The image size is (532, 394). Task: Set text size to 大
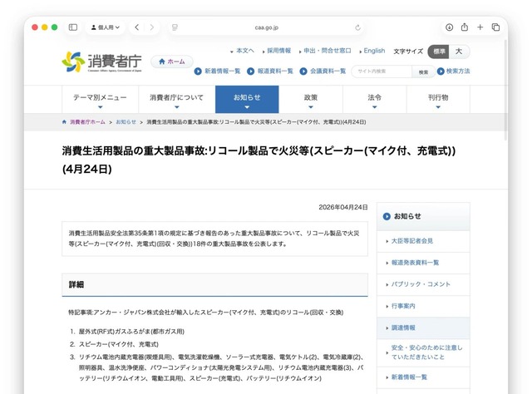pos(459,52)
